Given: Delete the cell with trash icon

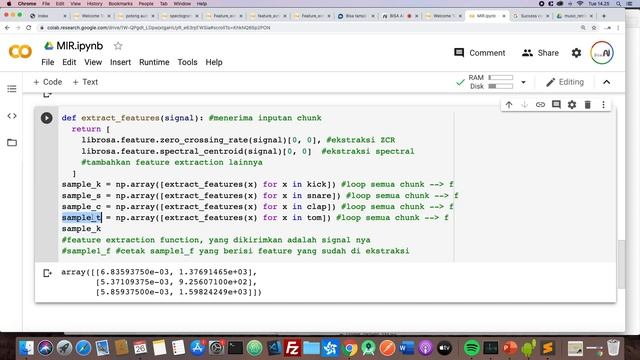Looking at the screenshot, I should coord(588,105).
